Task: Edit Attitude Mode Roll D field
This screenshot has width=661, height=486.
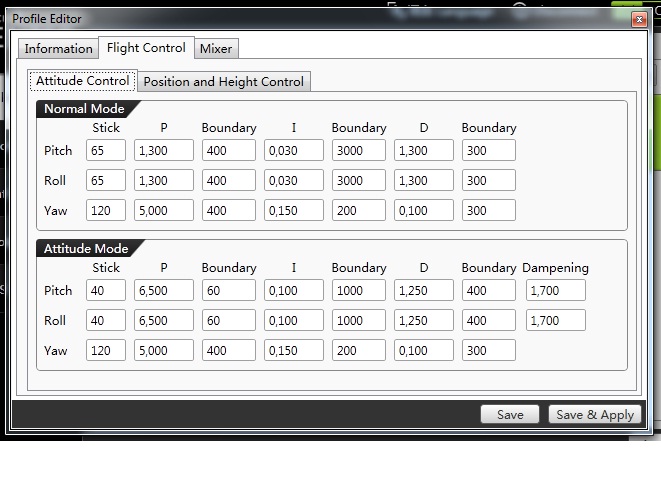Action: pyautogui.click(x=423, y=321)
